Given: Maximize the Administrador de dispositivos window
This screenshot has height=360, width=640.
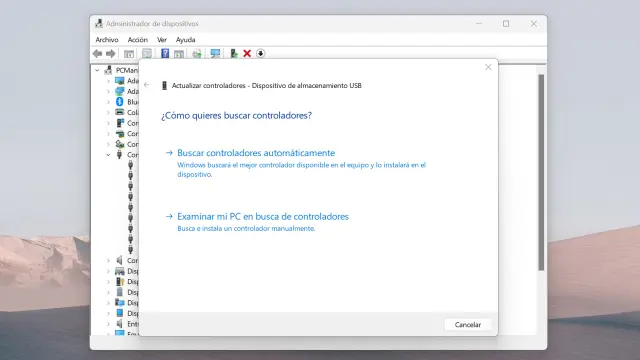Looking at the screenshot, I should [506, 24].
